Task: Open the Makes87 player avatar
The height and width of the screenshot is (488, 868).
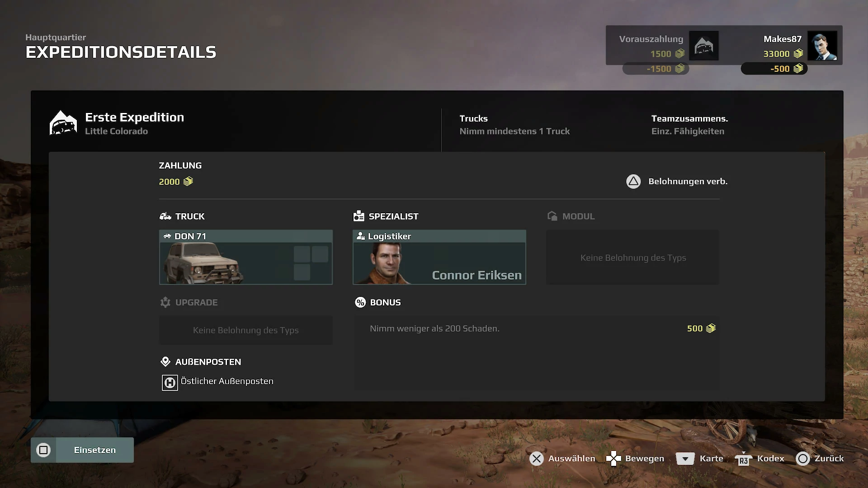Action: tap(822, 46)
